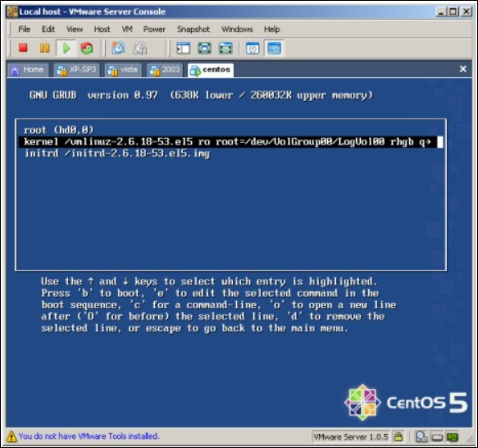This screenshot has height=448, width=478.
Task: Open the Snapshot menu
Action: coord(193,30)
